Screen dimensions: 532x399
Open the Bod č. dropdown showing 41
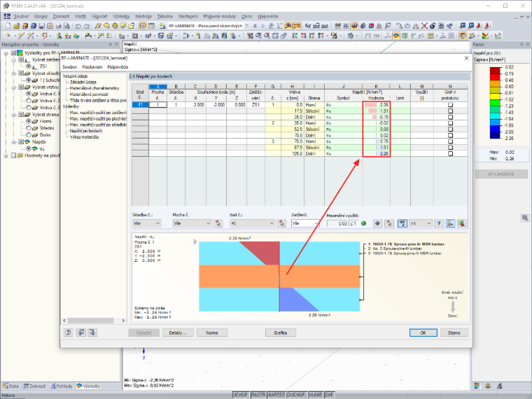252,223
